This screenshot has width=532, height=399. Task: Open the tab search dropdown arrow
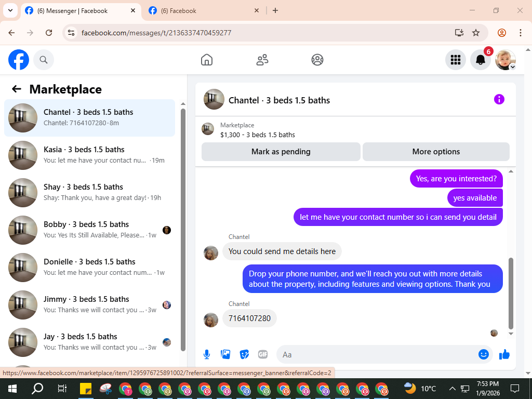pyautogui.click(x=10, y=10)
